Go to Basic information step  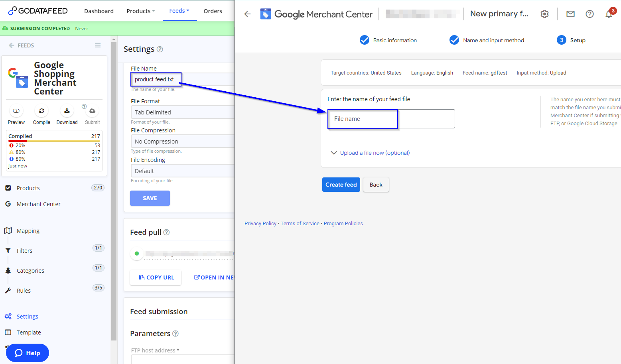click(x=388, y=40)
